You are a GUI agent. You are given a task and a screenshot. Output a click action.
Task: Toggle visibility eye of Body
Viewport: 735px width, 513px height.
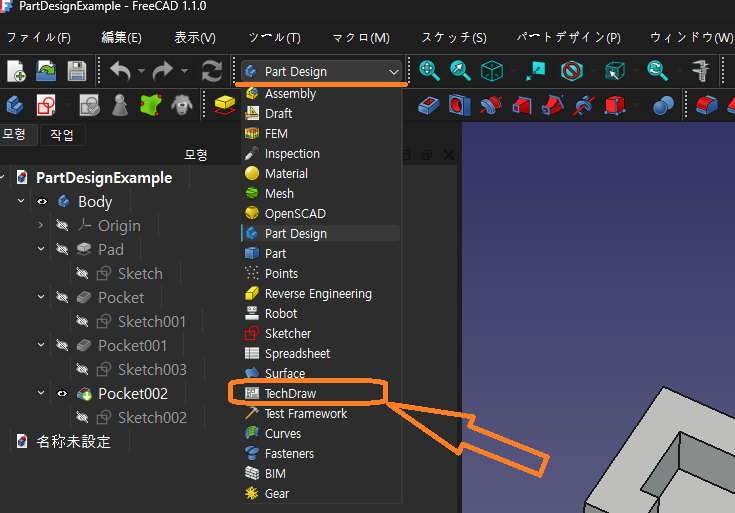(42, 202)
